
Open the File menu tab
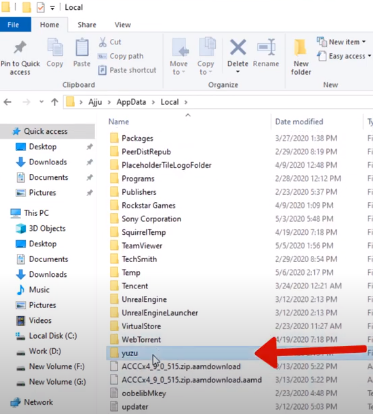point(14,25)
